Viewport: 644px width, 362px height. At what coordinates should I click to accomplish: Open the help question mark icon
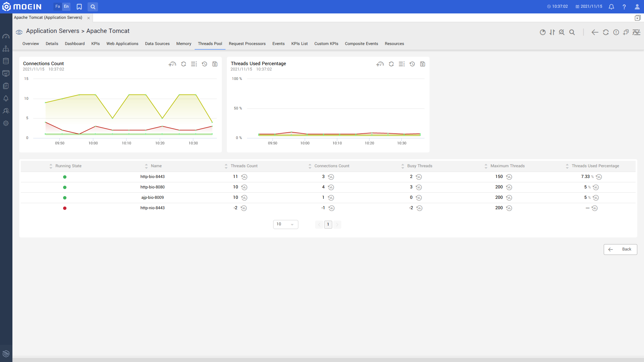tap(624, 7)
